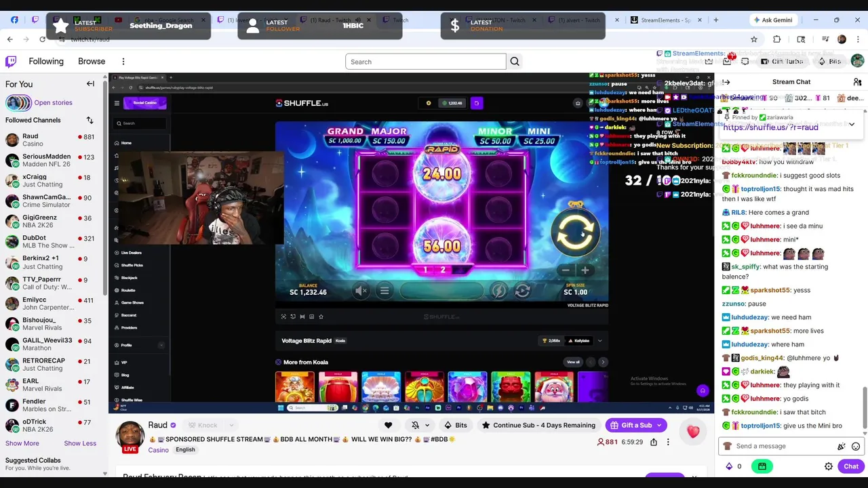Click the Bits button under the stream
Viewport: 868px width, 488px height.
455,426
